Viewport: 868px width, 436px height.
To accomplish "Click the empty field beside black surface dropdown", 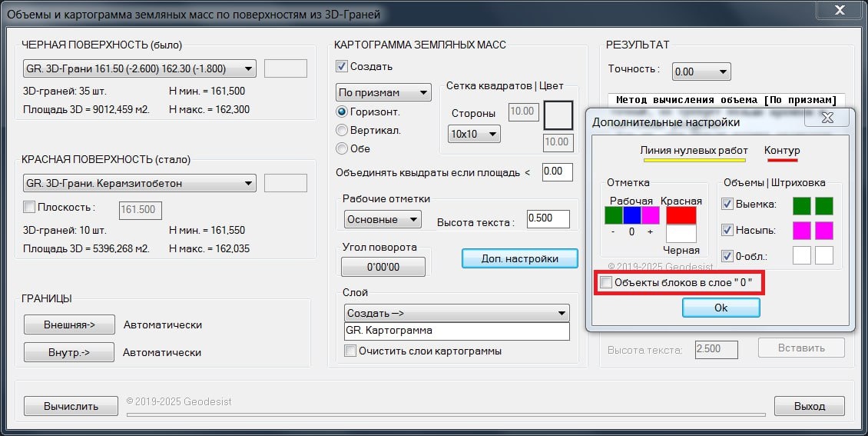I will tap(286, 68).
